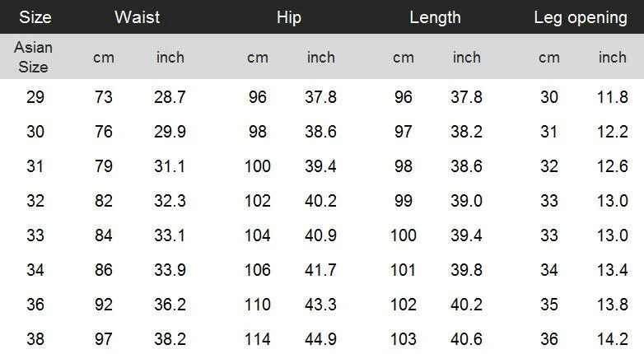Click length inch value 39.8
This screenshot has width=644, height=354.
467,270
